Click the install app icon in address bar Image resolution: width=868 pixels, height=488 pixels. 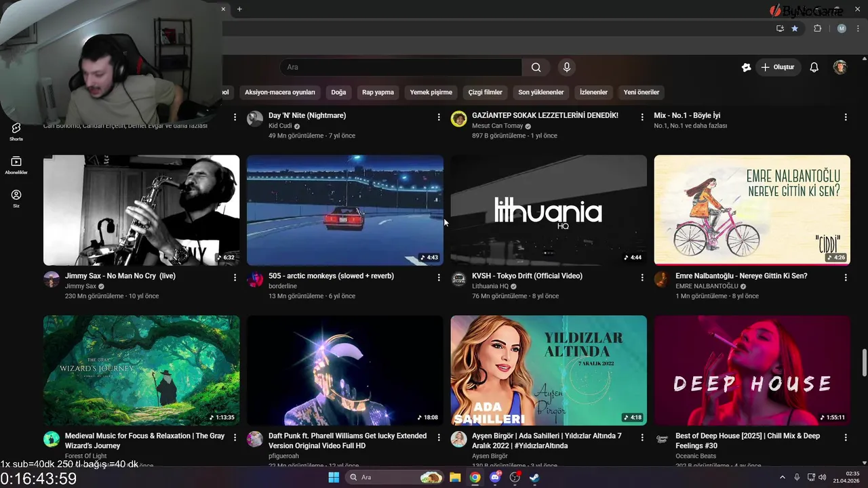point(780,28)
